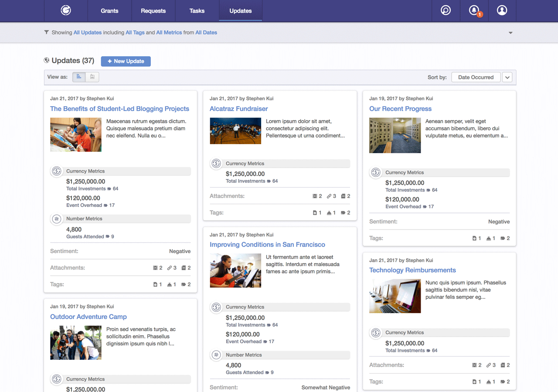Viewport: 558px width, 392px height.
Task: Open the search icon in header
Action: [446, 10]
